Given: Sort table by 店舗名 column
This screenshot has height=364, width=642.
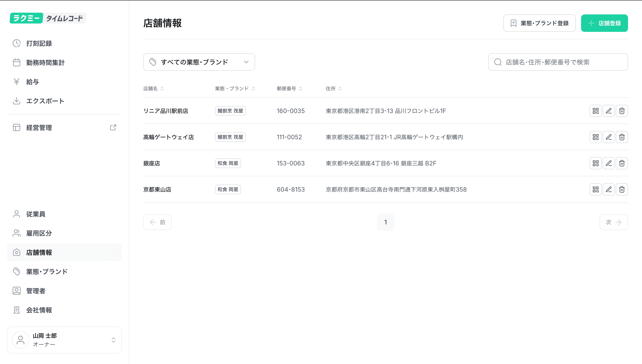Looking at the screenshot, I should [162, 89].
